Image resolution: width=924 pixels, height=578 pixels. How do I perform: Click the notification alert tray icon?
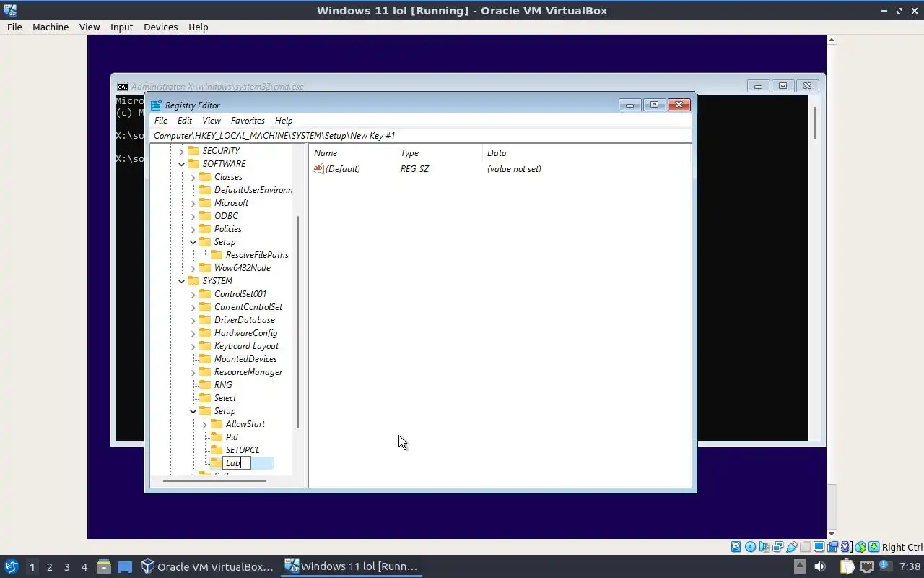point(885,566)
